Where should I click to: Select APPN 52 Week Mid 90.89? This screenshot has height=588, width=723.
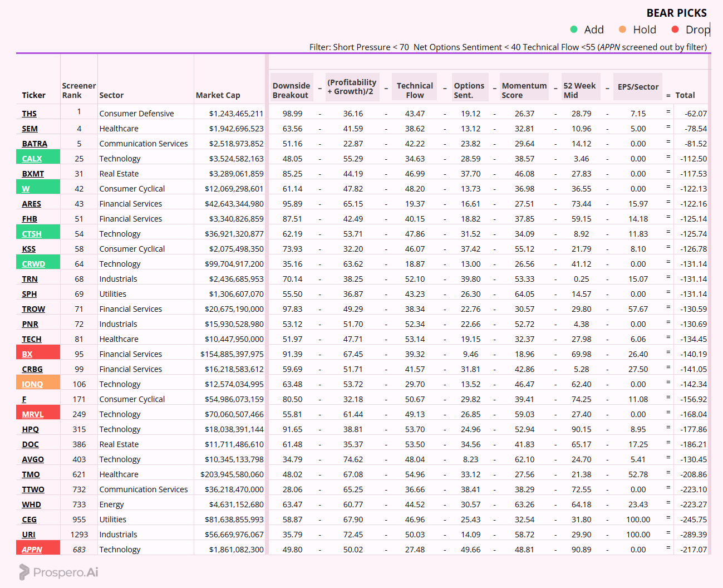point(582,550)
